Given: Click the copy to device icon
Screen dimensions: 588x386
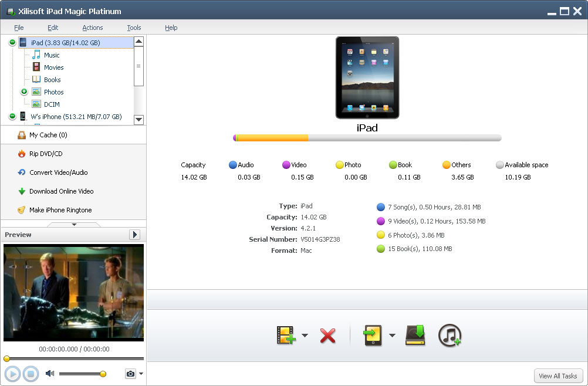Looking at the screenshot, I should (373, 336).
